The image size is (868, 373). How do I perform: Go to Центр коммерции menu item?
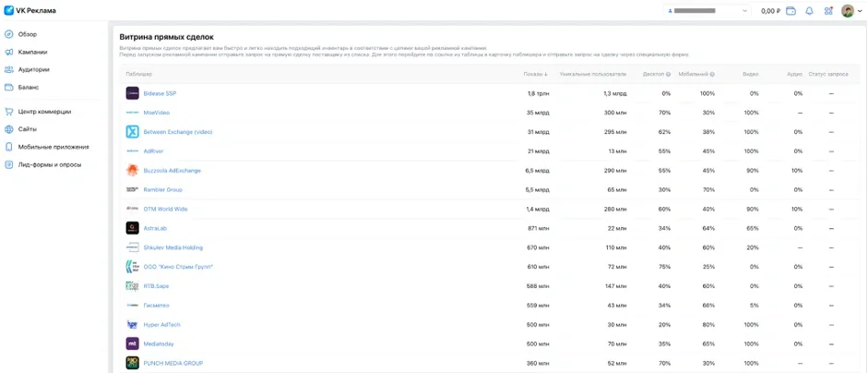pos(45,112)
